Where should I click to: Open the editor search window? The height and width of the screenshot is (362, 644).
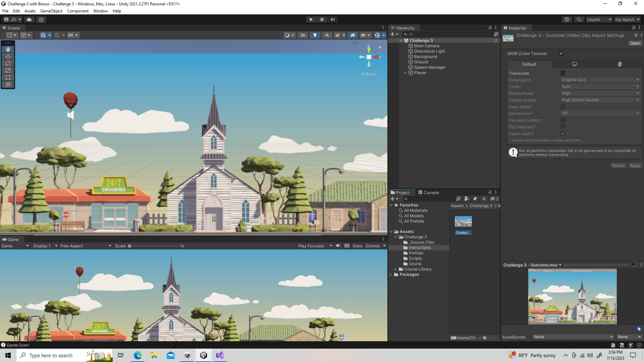(579, 19)
